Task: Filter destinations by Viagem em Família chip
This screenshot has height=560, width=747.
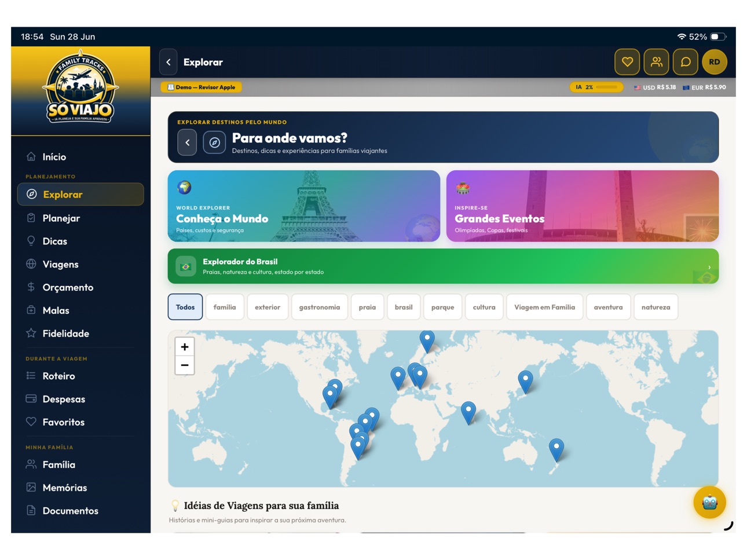Action: tap(544, 307)
